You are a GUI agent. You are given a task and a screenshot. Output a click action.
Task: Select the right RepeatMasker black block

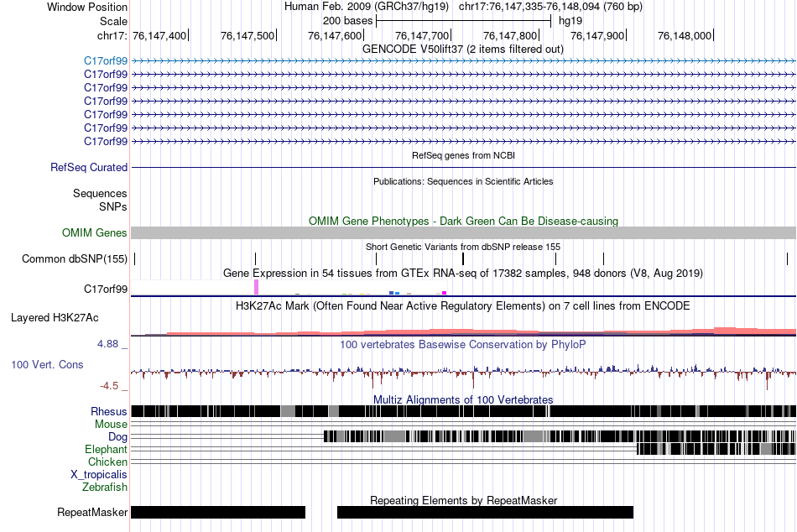[x=486, y=512]
